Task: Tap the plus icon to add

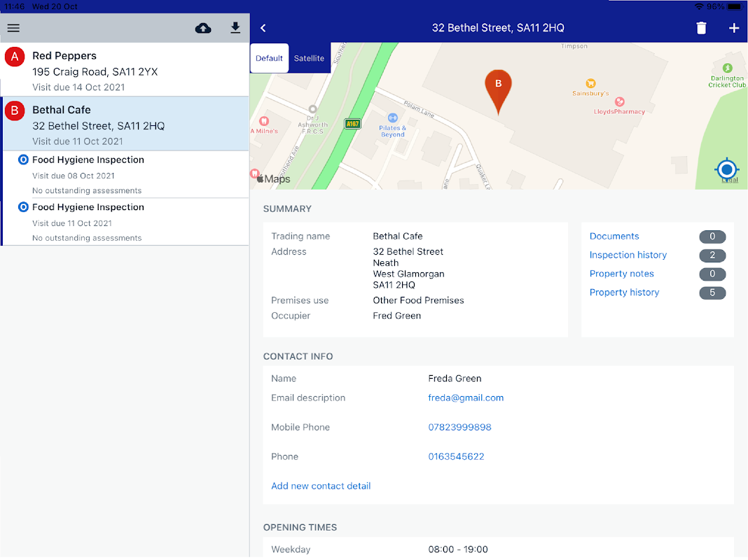Action: 734,28
